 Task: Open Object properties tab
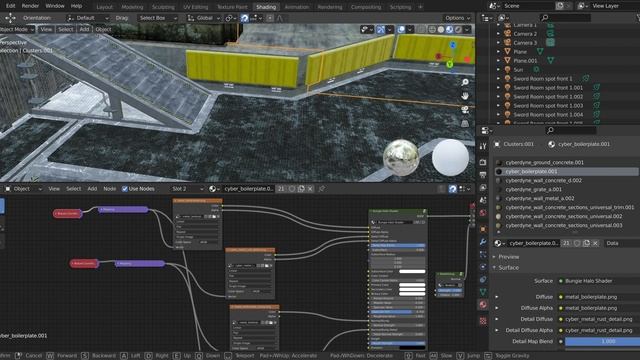point(483,229)
